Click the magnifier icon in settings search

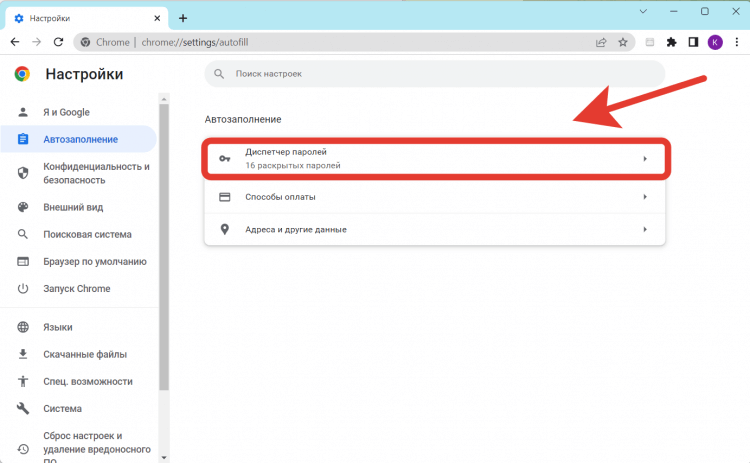[219, 74]
